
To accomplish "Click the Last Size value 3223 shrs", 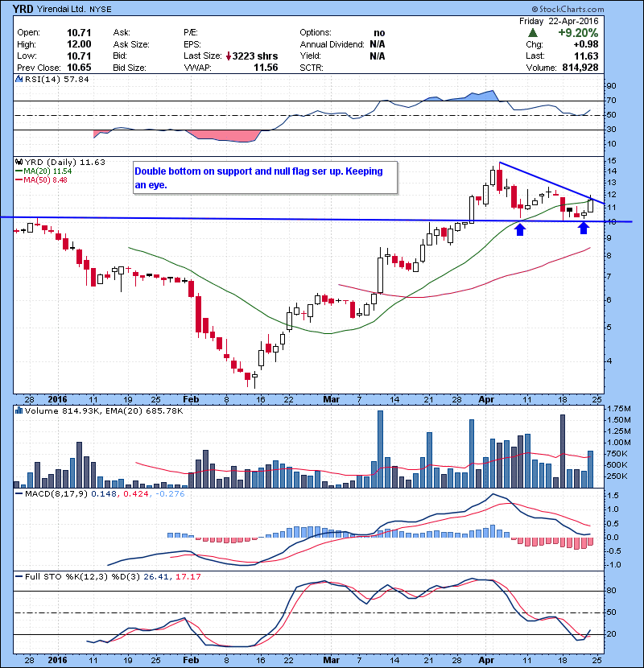I will point(255,56).
